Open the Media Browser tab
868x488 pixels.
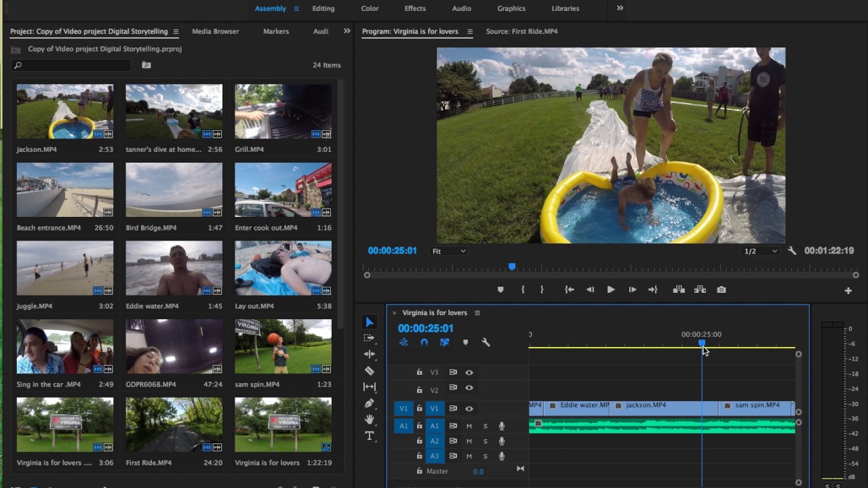coord(216,31)
